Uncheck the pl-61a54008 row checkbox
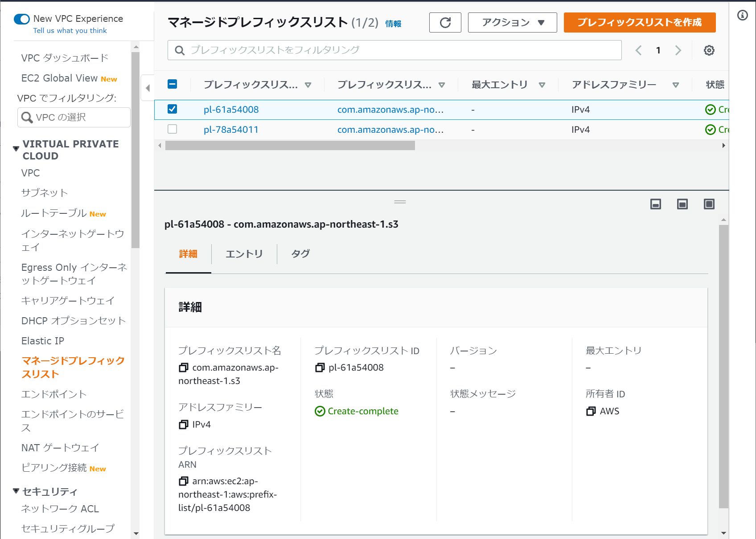The image size is (756, 539). point(172,109)
